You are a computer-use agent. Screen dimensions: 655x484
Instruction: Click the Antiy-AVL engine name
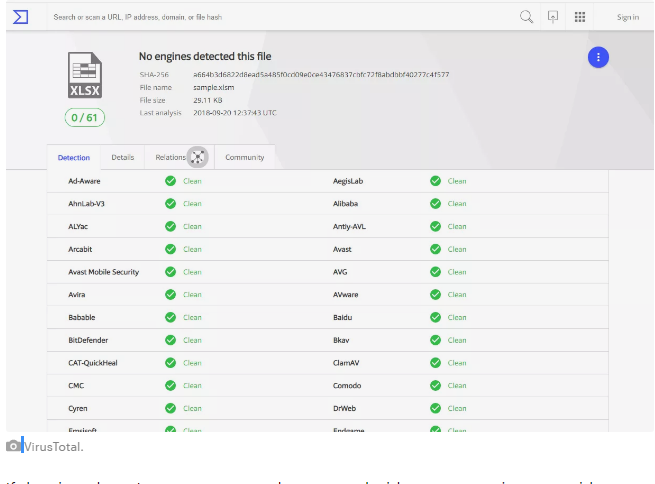349,227
